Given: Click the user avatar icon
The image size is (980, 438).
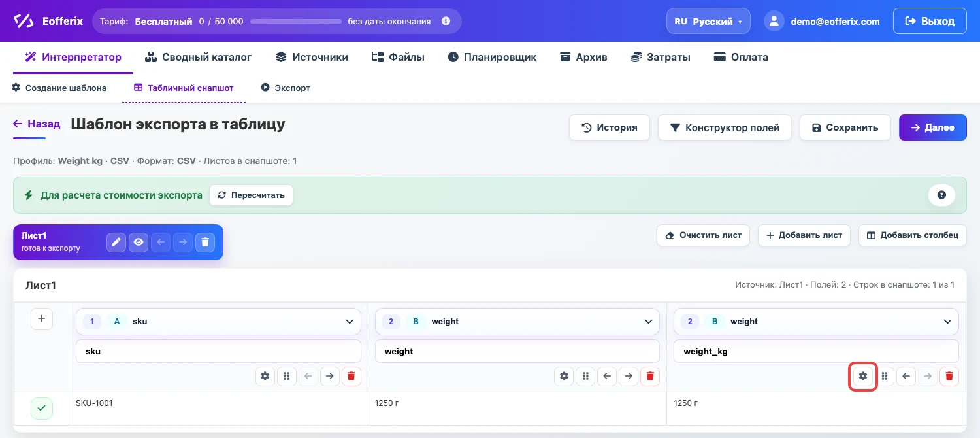Looking at the screenshot, I should click(x=774, y=21).
